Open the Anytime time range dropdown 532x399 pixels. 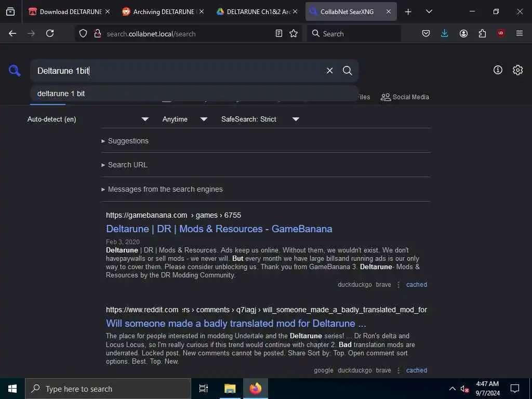184,119
